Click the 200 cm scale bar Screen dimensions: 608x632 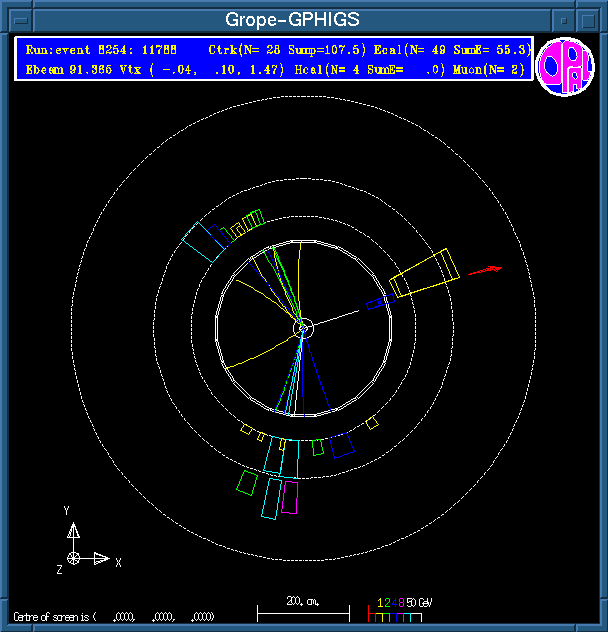303,608
